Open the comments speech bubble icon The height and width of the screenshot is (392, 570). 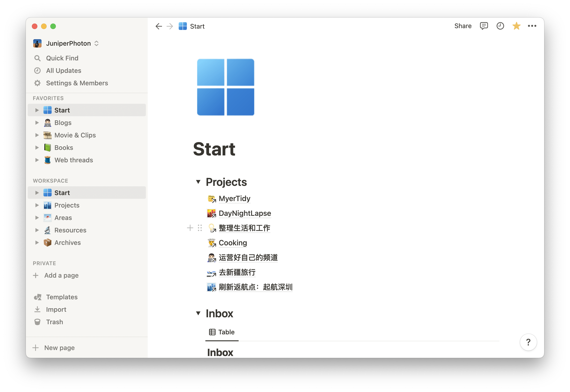coord(483,26)
